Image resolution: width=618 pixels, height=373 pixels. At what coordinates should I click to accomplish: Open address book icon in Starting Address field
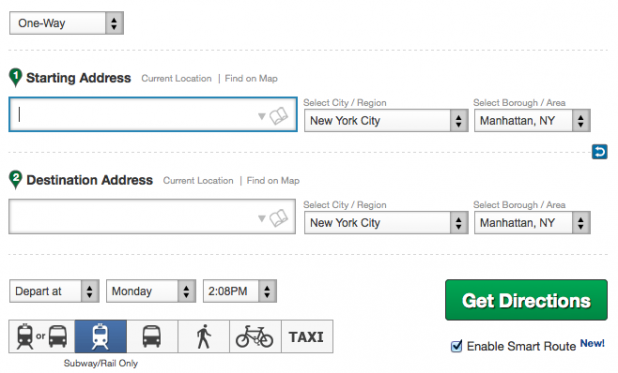279,116
